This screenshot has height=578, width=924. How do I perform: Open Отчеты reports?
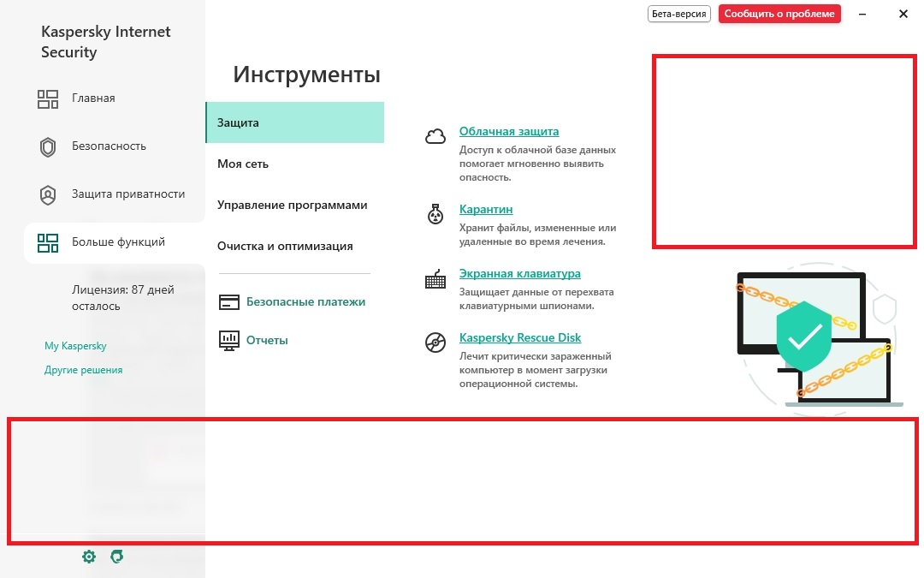pyautogui.click(x=267, y=340)
